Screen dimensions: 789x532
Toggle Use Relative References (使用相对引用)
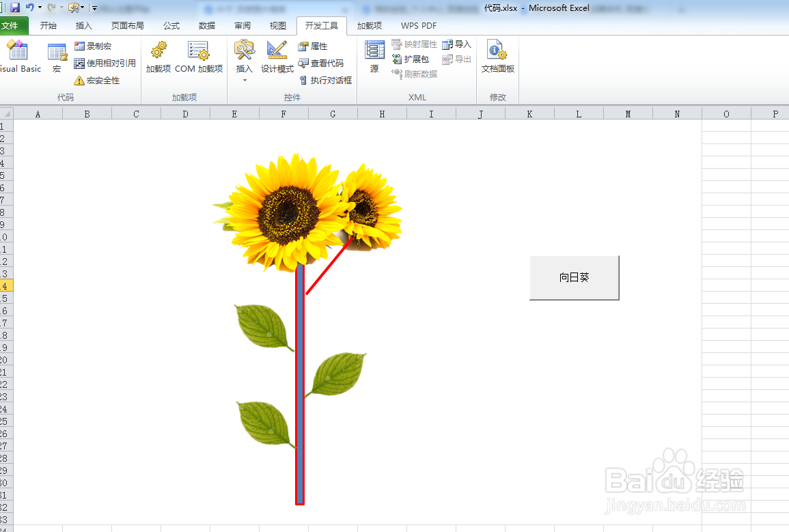(x=105, y=64)
